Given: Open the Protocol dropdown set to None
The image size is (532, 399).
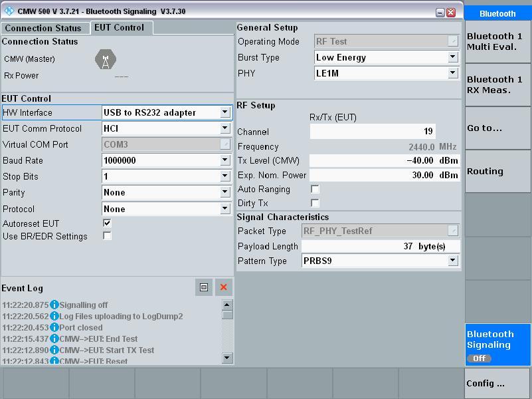Looking at the screenshot, I should pyautogui.click(x=225, y=209).
